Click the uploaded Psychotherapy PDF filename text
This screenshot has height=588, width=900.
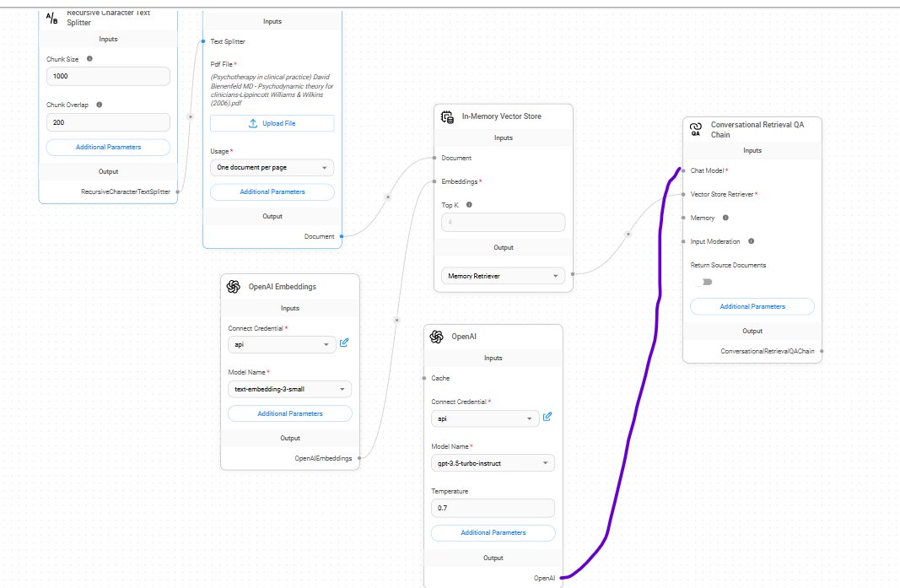272,90
